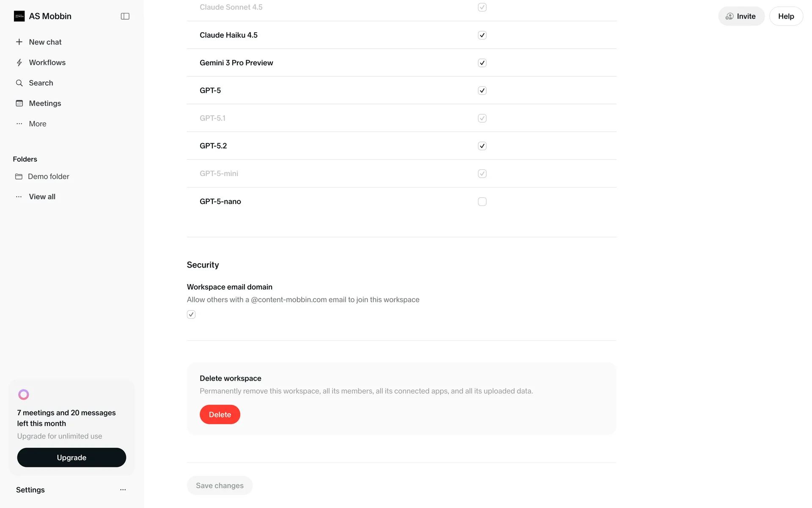Open Workflows via the lightning bolt icon

tap(19, 63)
